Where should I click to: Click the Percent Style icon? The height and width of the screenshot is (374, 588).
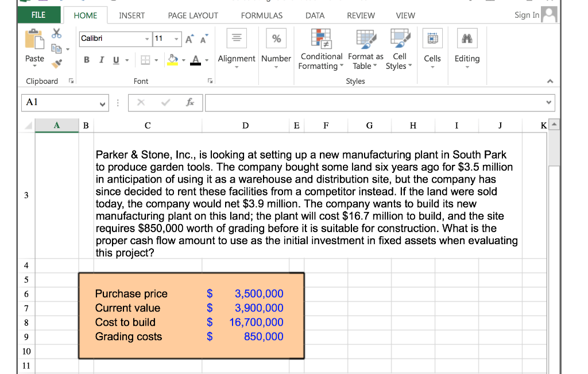coord(276,38)
